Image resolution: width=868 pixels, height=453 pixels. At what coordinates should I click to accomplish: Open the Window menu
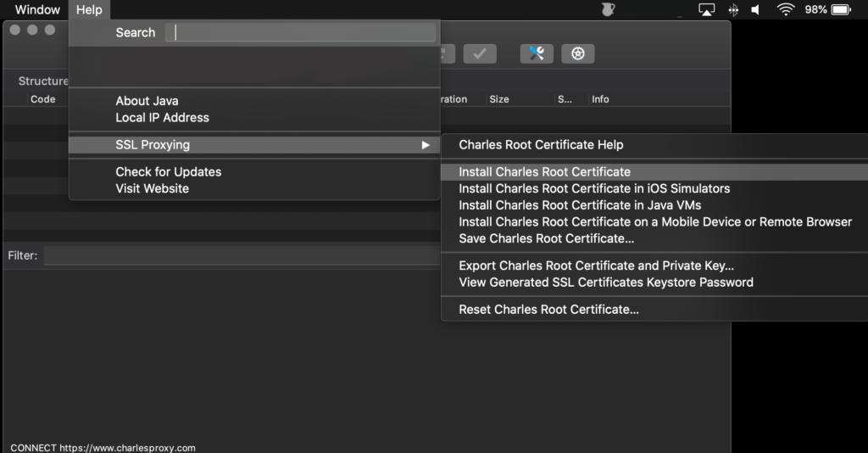(37, 9)
